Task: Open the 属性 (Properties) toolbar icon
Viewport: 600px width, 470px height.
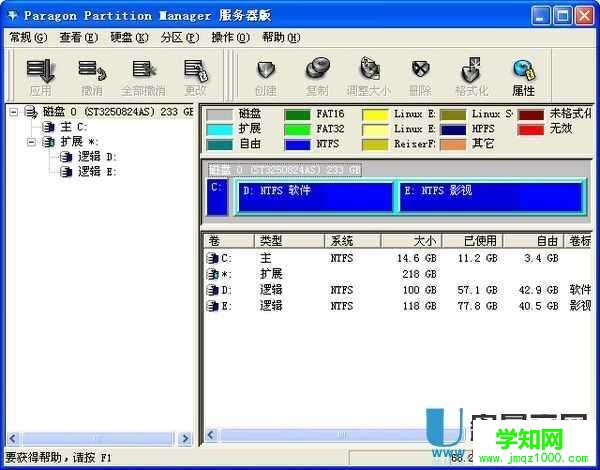Action: point(524,70)
